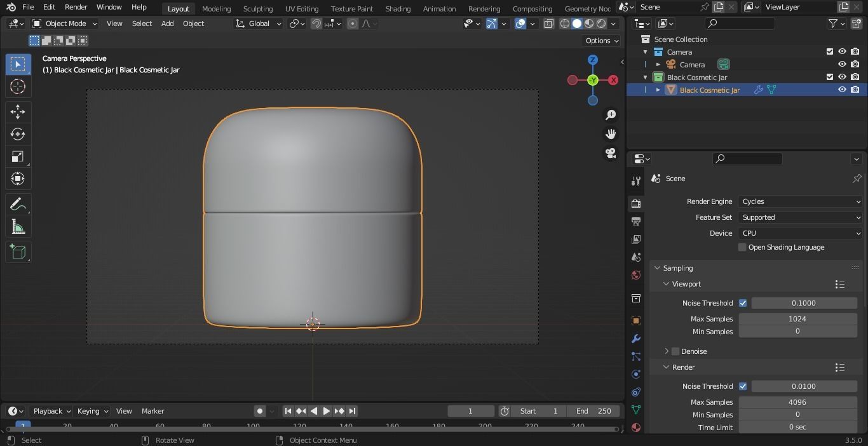Open the World properties tab
This screenshot has width=868, height=446.
tap(636, 275)
